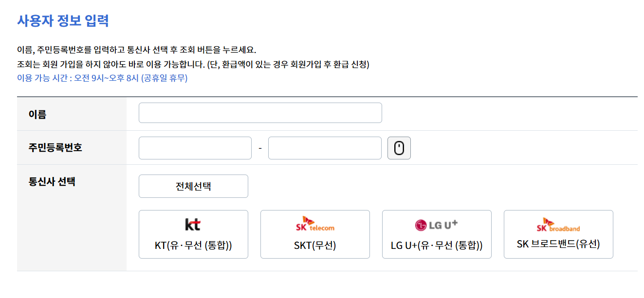Image resolution: width=644 pixels, height=298 pixels.
Task: Click the SK broadband logo icon
Action: coord(558,224)
